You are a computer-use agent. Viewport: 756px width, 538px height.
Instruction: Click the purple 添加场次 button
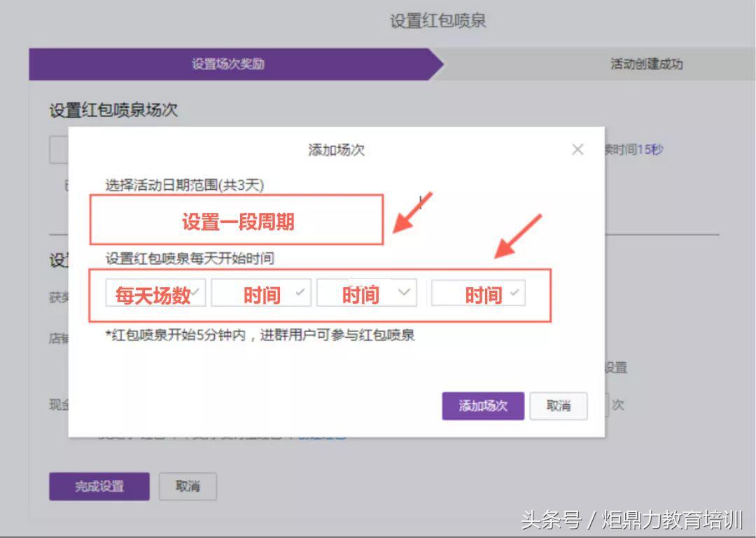click(x=482, y=406)
